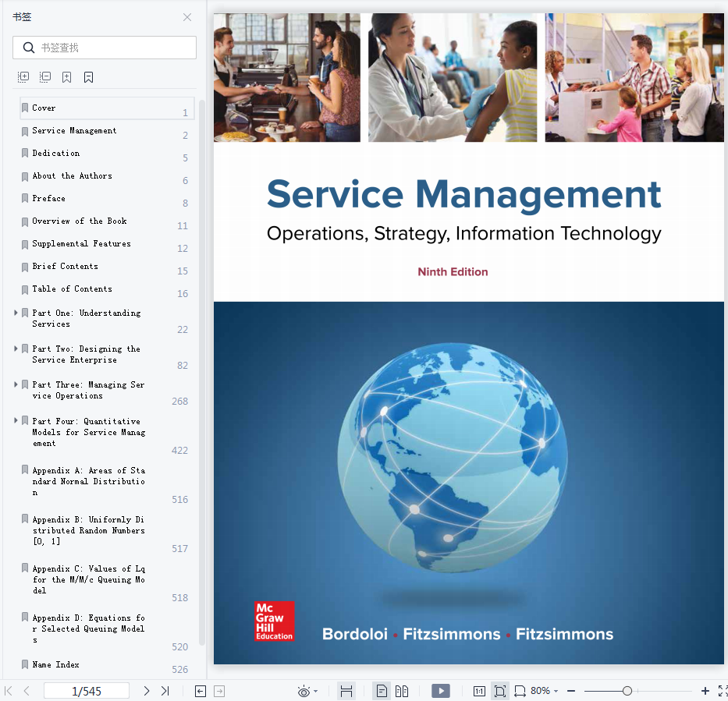Click the bookmark icon beside Table of Contents
This screenshot has height=701, width=728.
coord(25,289)
